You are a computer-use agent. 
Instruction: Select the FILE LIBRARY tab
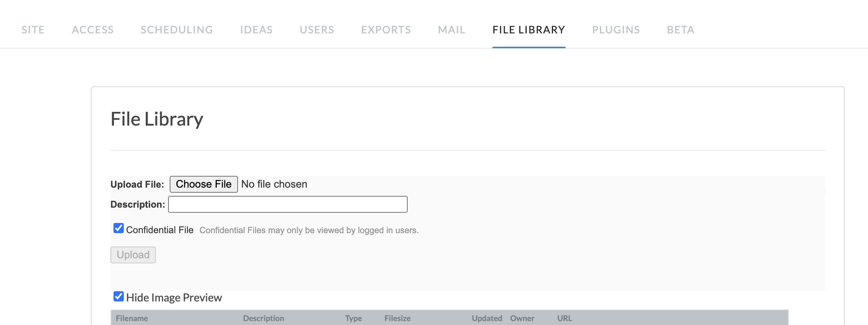(529, 30)
